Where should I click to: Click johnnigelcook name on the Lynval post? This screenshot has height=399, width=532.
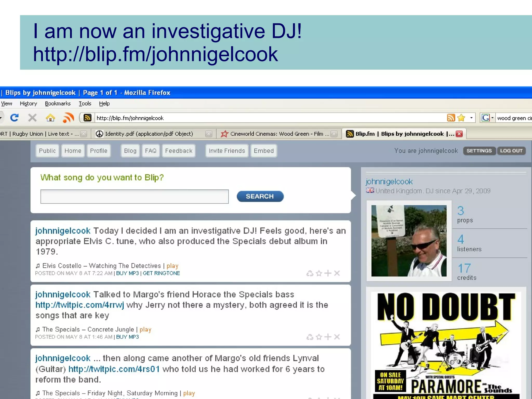pyautogui.click(x=63, y=358)
